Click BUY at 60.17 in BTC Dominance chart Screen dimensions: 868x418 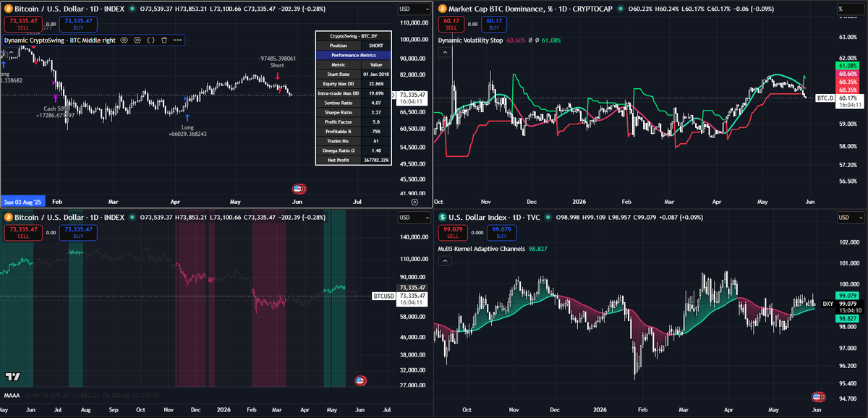(x=494, y=23)
